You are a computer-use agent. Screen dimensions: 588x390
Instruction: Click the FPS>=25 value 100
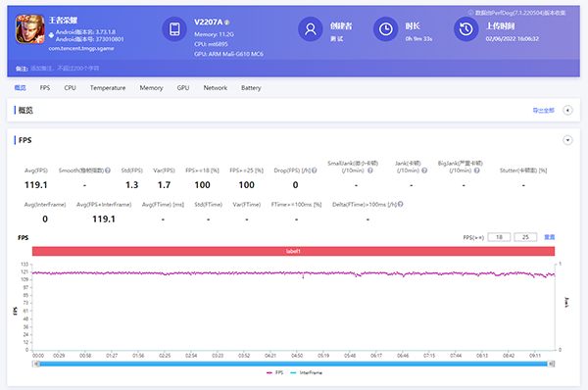coord(246,185)
